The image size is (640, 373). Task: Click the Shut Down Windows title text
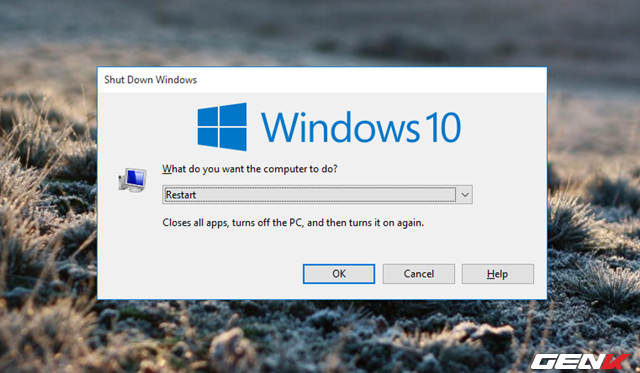(151, 80)
